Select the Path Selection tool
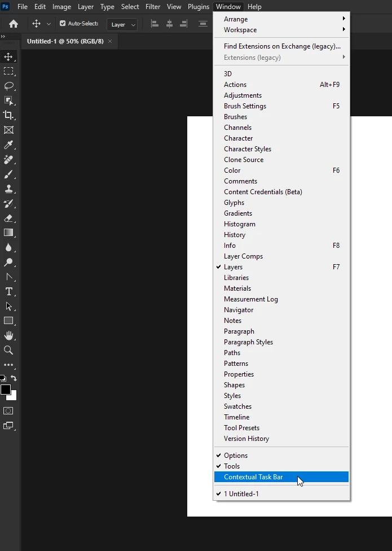392x551 pixels. pyautogui.click(x=8, y=307)
